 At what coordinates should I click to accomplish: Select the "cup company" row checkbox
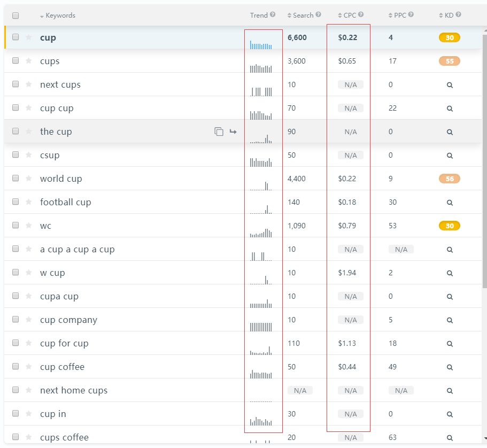[16, 319]
